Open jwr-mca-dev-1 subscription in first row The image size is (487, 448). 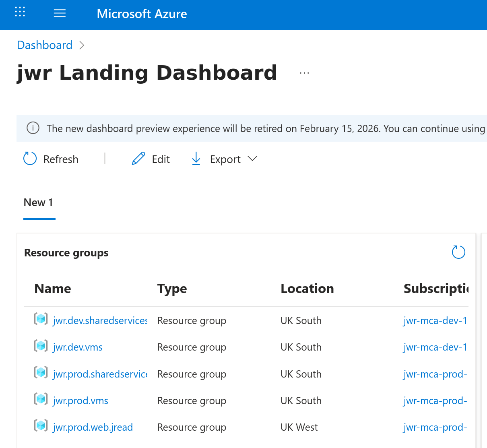[x=435, y=321]
